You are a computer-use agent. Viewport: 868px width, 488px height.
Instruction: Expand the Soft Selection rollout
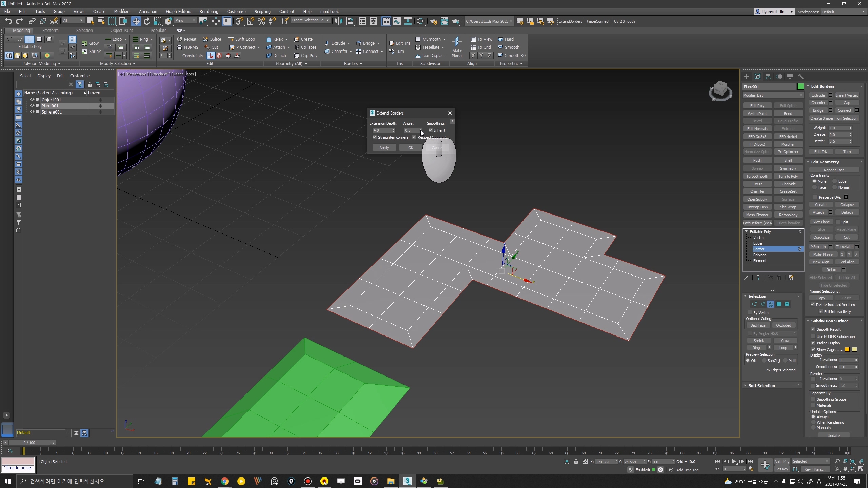point(761,386)
